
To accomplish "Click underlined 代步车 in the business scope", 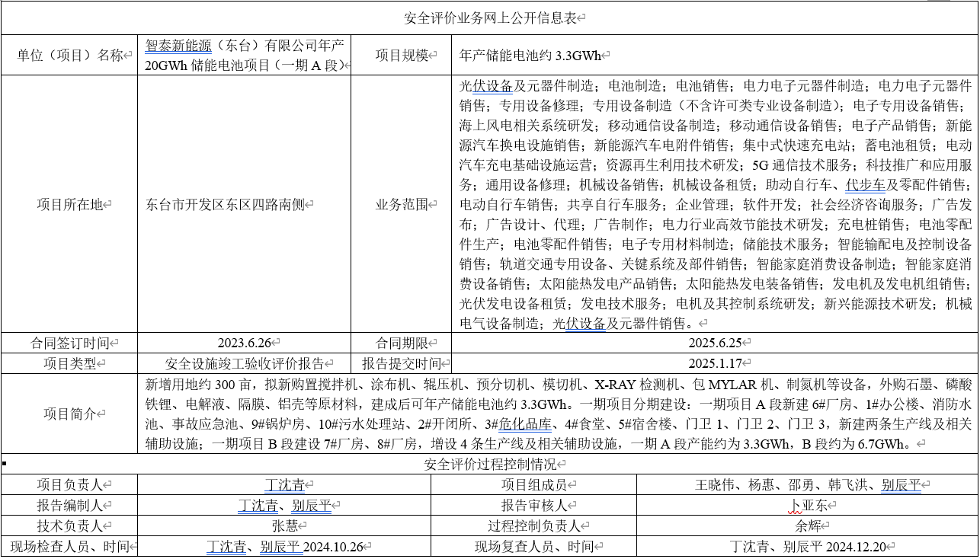I will [x=865, y=184].
